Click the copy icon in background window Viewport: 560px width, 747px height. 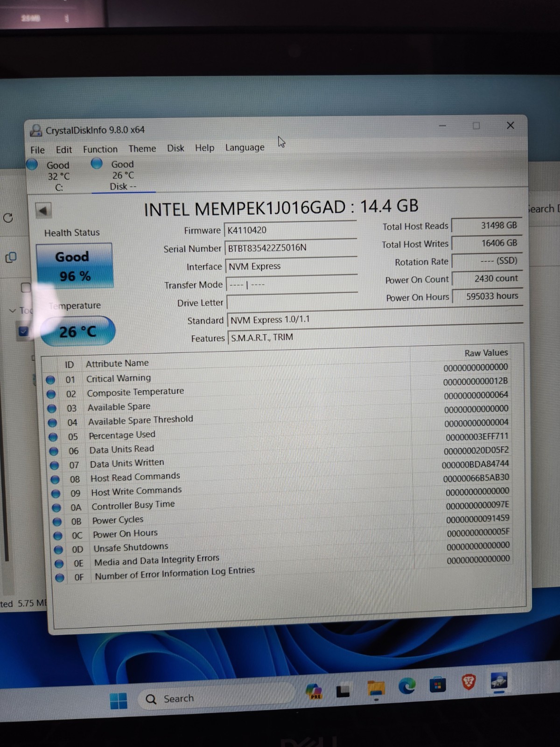[x=10, y=257]
